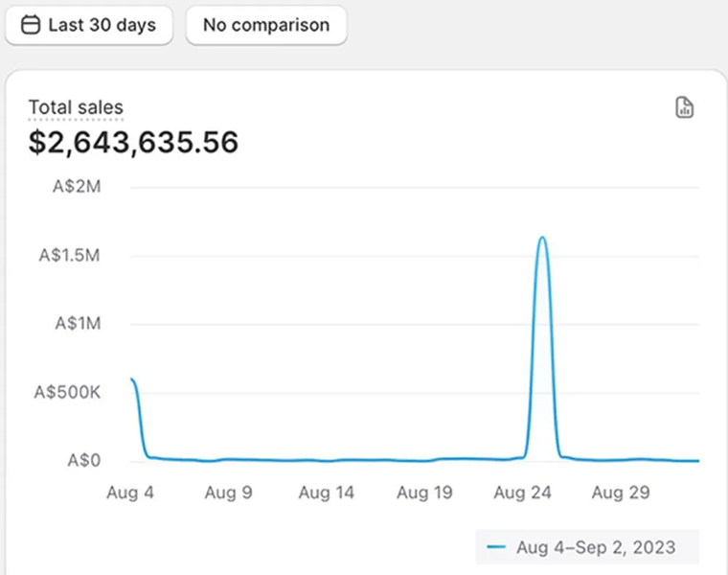Image resolution: width=728 pixels, height=575 pixels.
Task: Click the tall sales peak near Aug 24
Action: click(x=542, y=238)
